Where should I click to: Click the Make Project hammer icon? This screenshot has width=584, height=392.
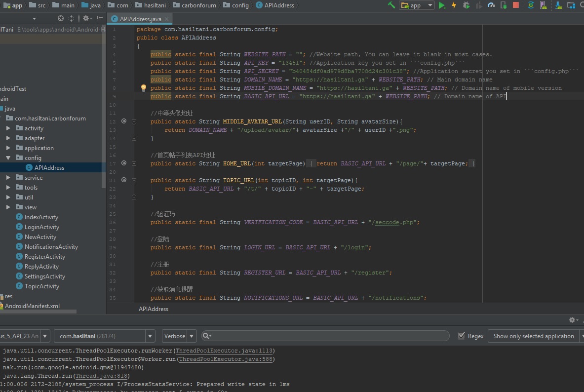(391, 5)
